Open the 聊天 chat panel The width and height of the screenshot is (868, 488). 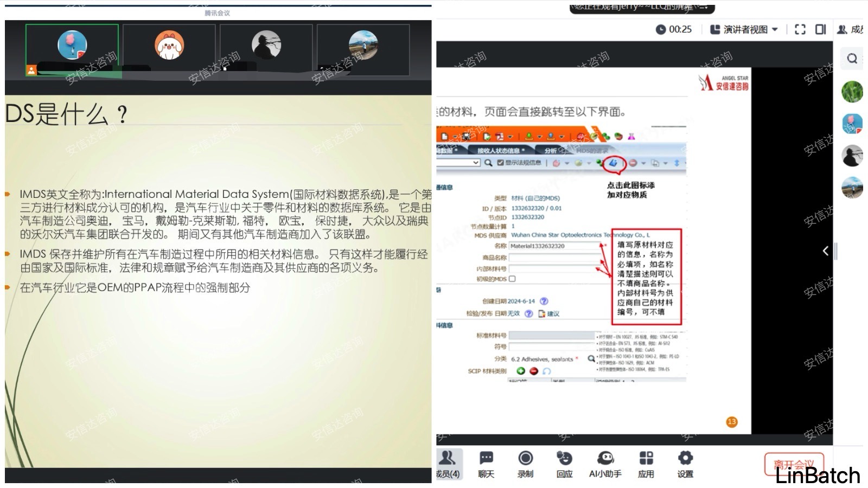tap(486, 464)
